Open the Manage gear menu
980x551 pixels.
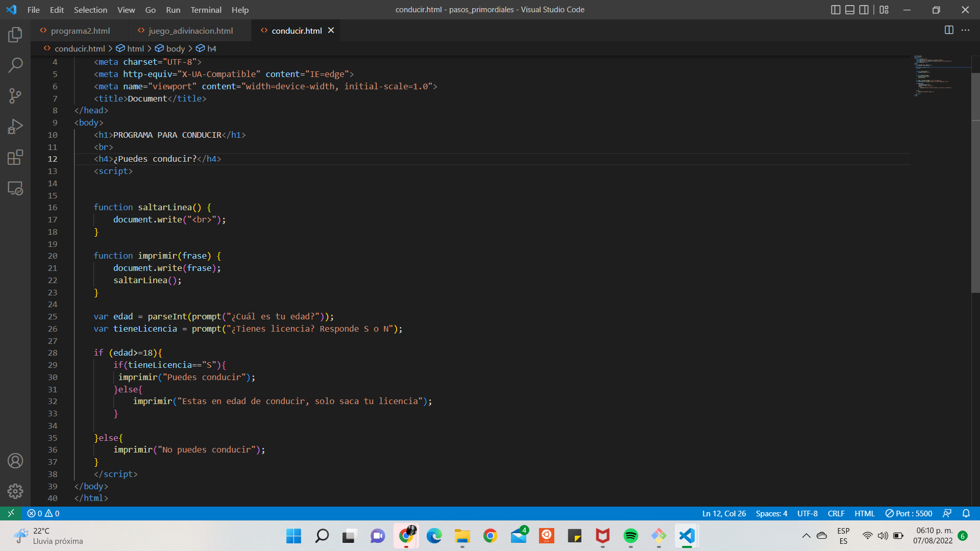(15, 491)
